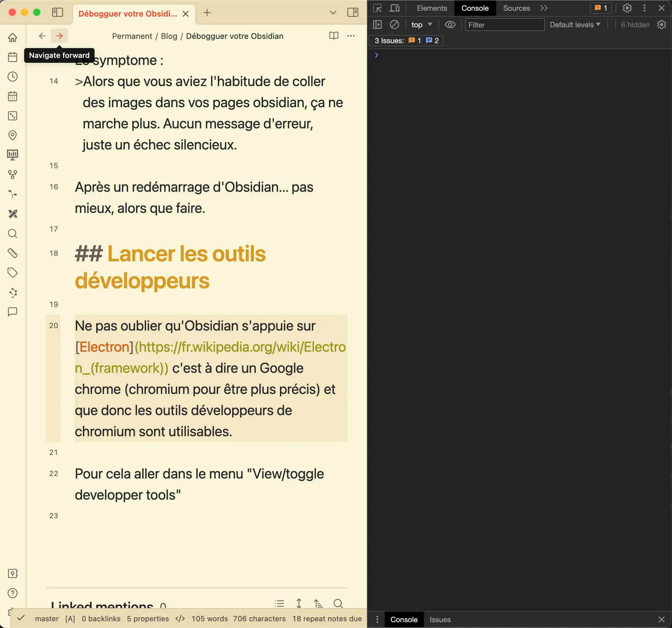Toggle the left sidebar panel
Image resolution: width=672 pixels, height=628 pixels.
click(58, 13)
